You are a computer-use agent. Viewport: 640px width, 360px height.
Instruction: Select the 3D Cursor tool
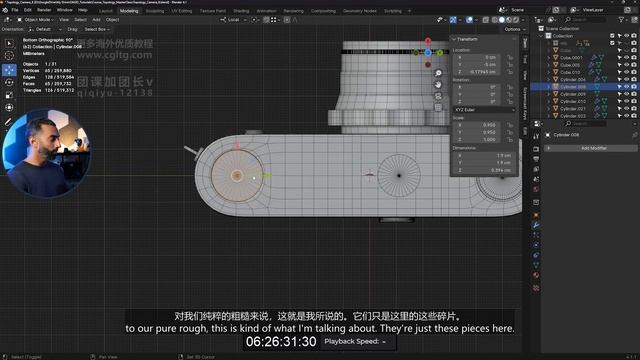click(9, 56)
